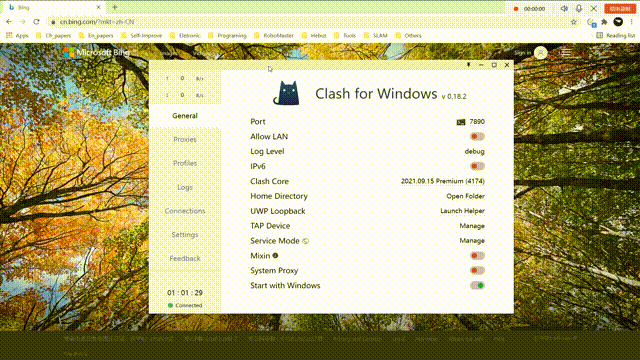Click the Clash Core version text
This screenshot has height=360, width=640.
coord(442,181)
